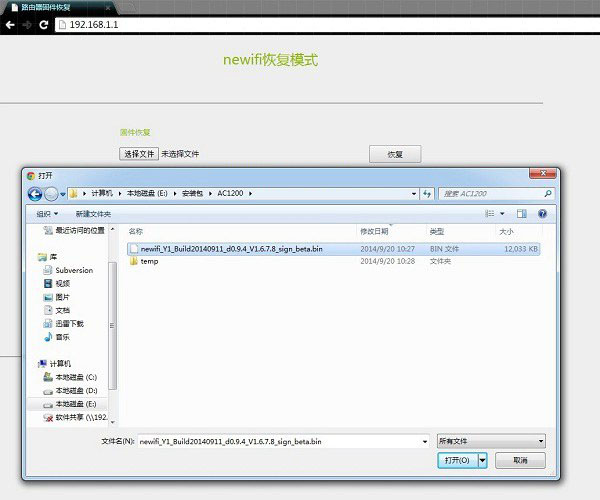The width and height of the screenshot is (600, 500).
Task: Select 库 in the navigation pane
Action: click(x=47, y=257)
